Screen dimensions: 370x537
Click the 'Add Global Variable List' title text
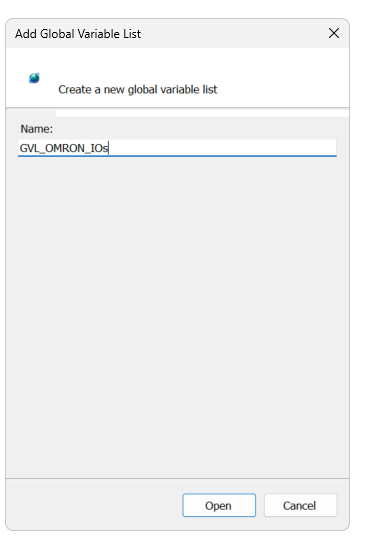coord(78,34)
